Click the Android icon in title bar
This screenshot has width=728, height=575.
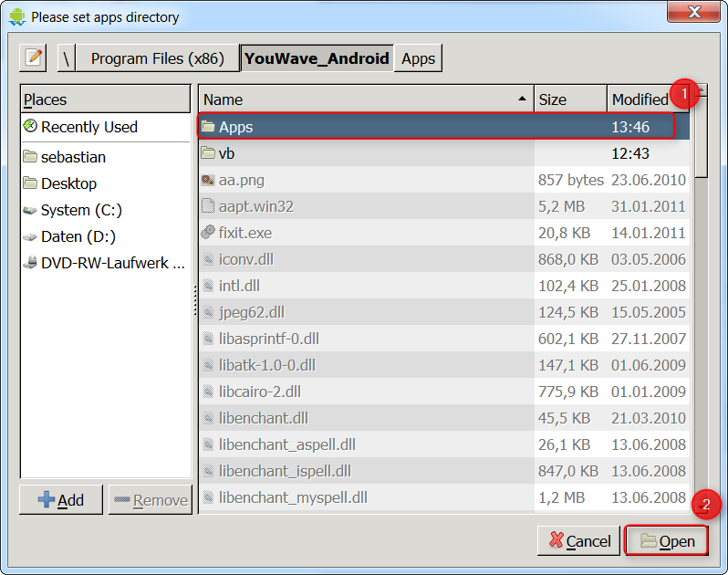(17, 17)
